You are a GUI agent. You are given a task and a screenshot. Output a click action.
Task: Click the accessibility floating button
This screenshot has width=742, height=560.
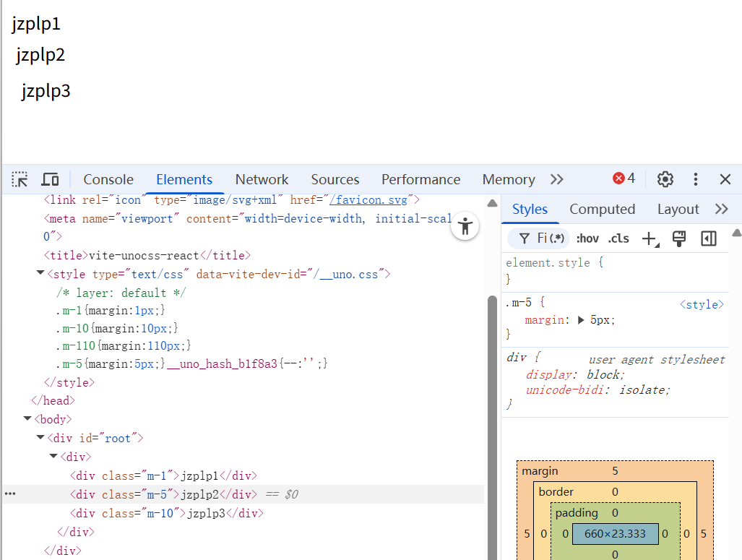[465, 225]
